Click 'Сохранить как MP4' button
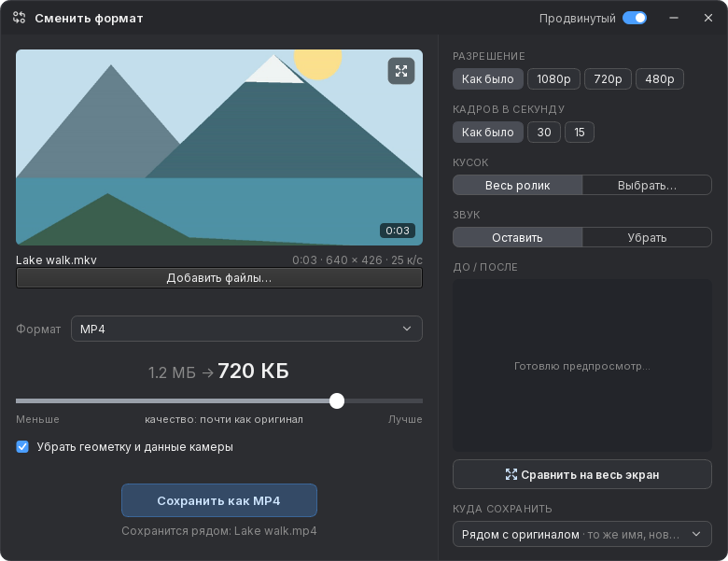 [x=219, y=500]
